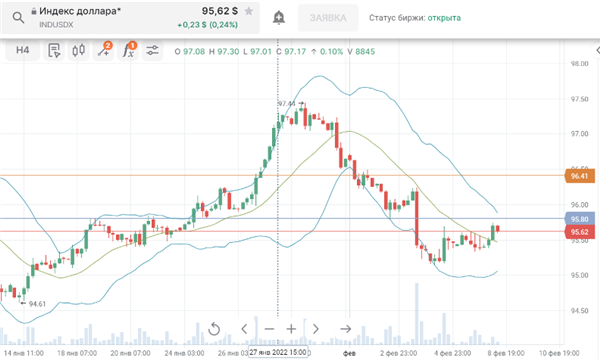Collapse side panel with chevron at right edge
The image size is (600, 360).
[x=597, y=50]
